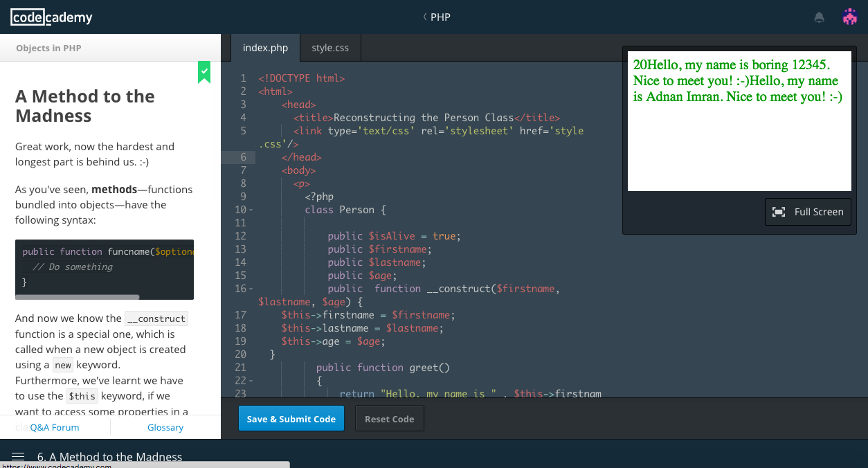This screenshot has height=468, width=868.
Task: Click the public $firstname; line
Action: coord(380,249)
